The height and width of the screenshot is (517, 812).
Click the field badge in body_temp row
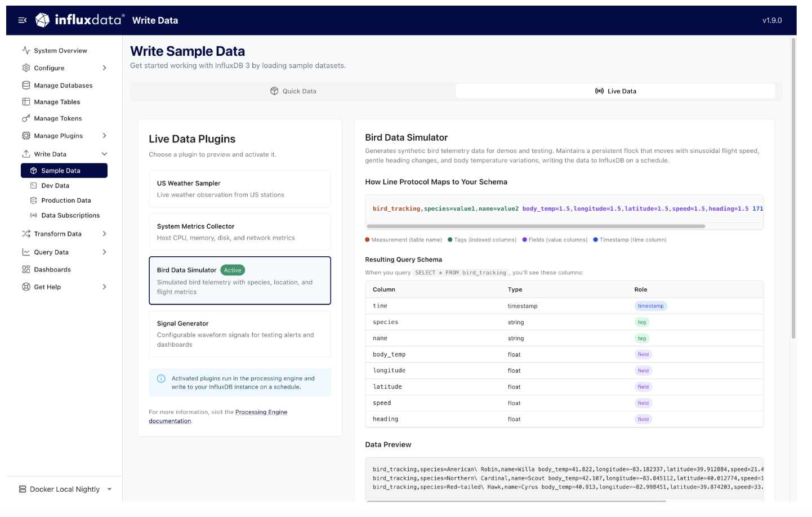[x=643, y=354]
